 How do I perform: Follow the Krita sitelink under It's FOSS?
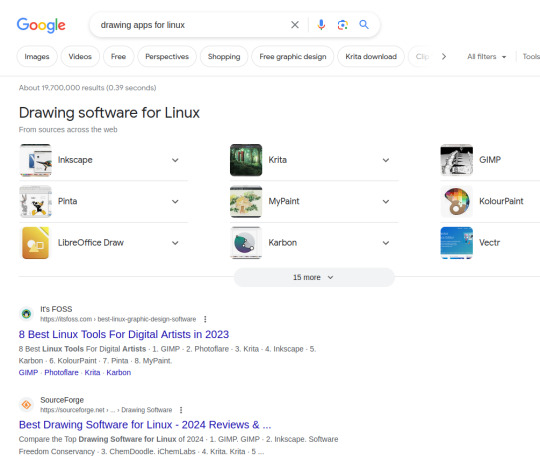(x=92, y=373)
